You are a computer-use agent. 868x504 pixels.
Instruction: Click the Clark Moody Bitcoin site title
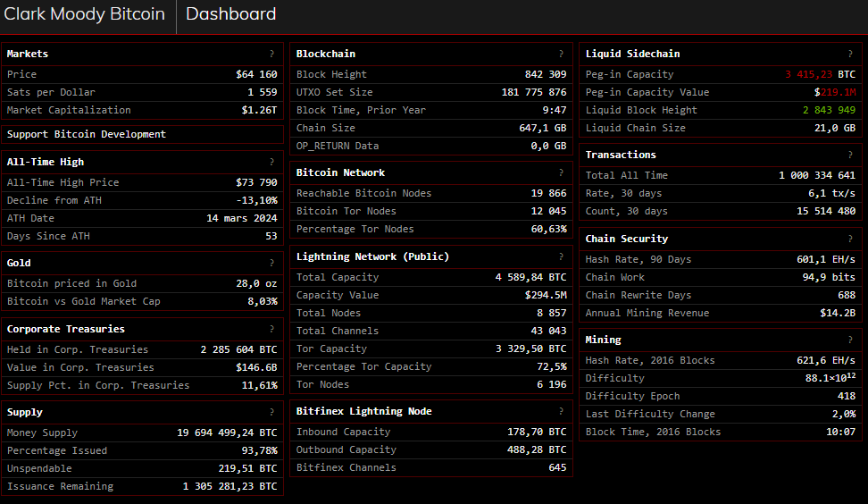85,14
